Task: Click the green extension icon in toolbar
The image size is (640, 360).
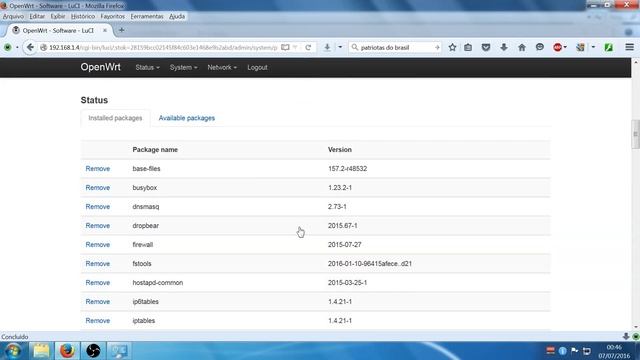Action: pyautogui.click(x=609, y=47)
